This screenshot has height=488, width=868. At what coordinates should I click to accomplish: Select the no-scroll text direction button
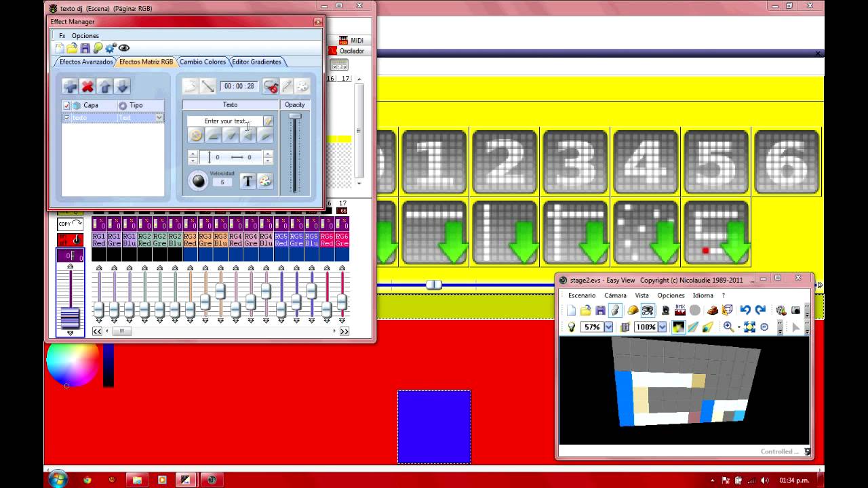pyautogui.click(x=196, y=136)
